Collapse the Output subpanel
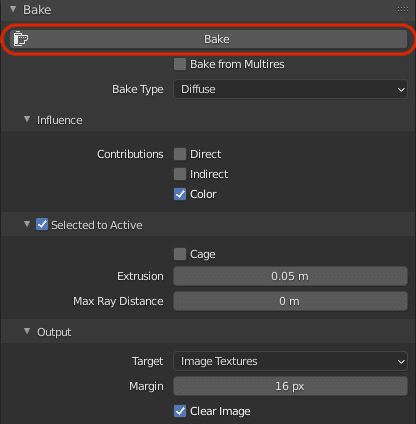 coord(27,331)
